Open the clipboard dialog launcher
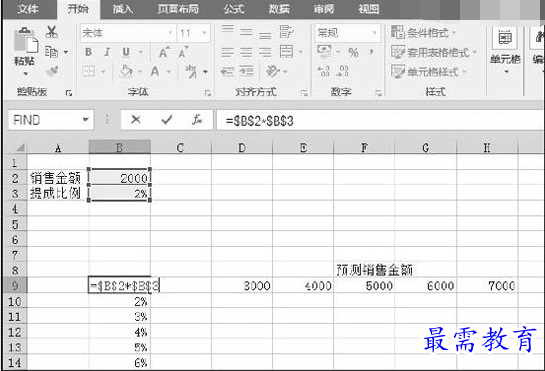This screenshot has width=545, height=371. [69, 93]
